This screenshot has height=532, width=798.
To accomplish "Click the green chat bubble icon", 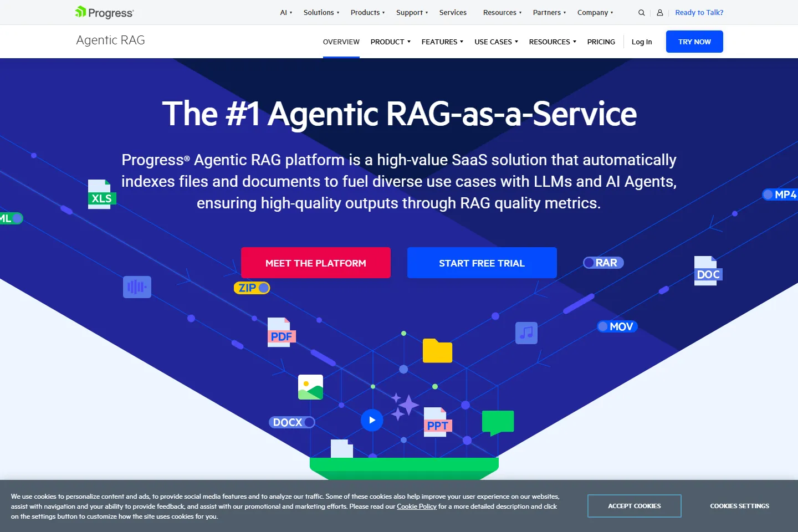I will pyautogui.click(x=498, y=423).
